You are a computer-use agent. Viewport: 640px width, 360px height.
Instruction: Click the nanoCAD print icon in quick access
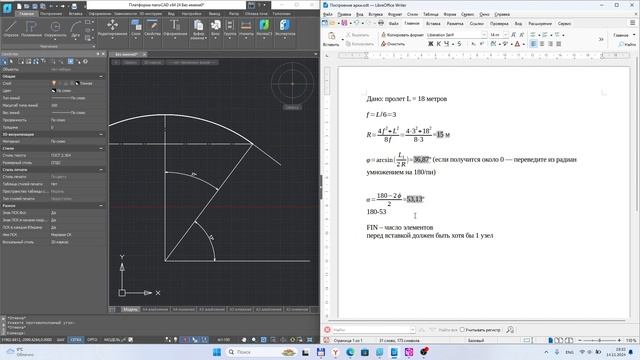[x=74, y=6]
